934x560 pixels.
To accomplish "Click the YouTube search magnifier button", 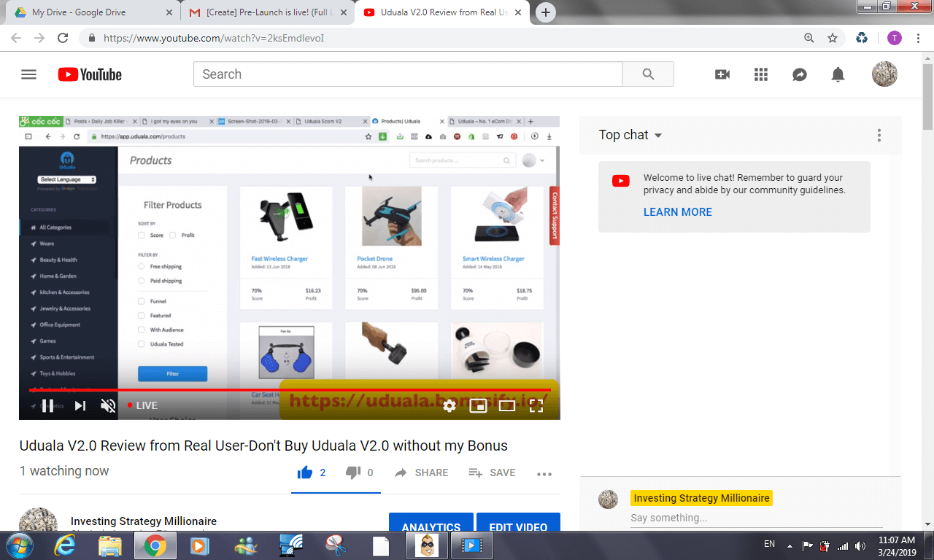I will click(648, 74).
